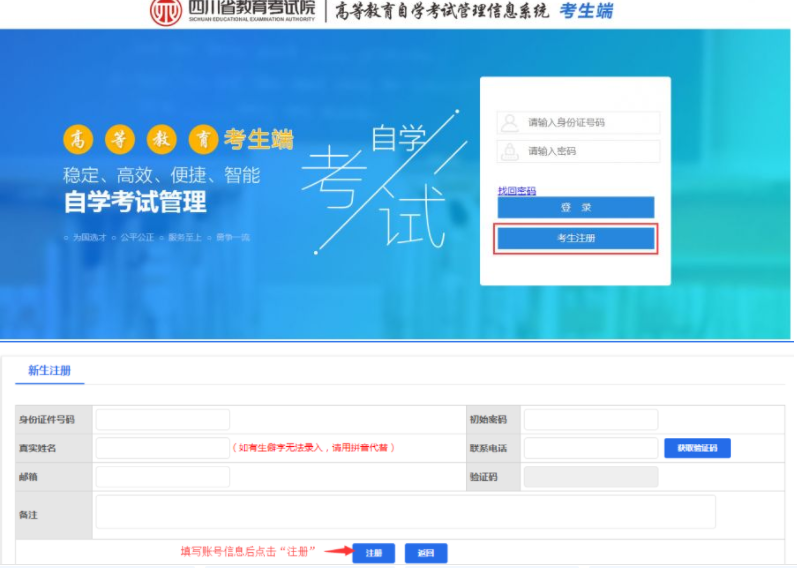Click the 获取验证码 button
Viewport: 797px width, 568px height.
pos(697,448)
